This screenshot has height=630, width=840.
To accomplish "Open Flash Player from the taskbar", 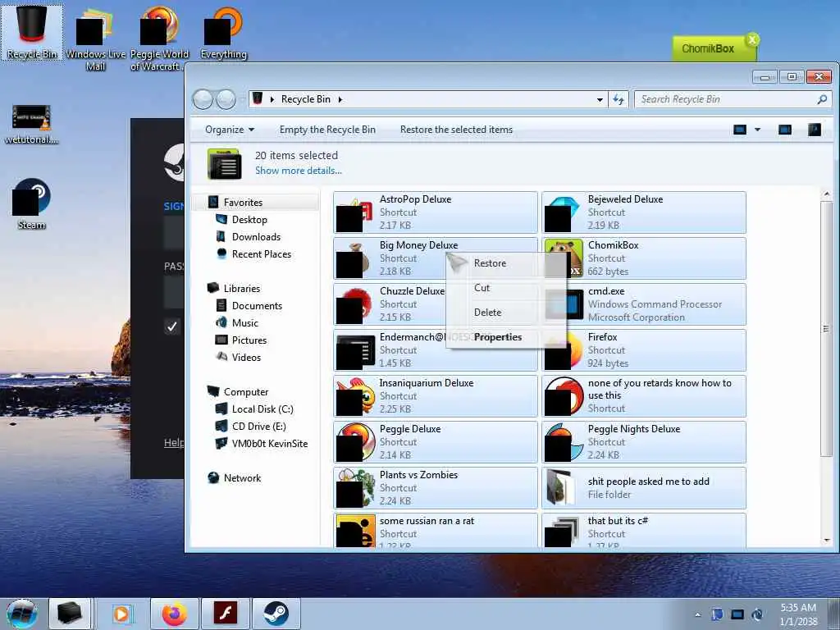I will [225, 614].
